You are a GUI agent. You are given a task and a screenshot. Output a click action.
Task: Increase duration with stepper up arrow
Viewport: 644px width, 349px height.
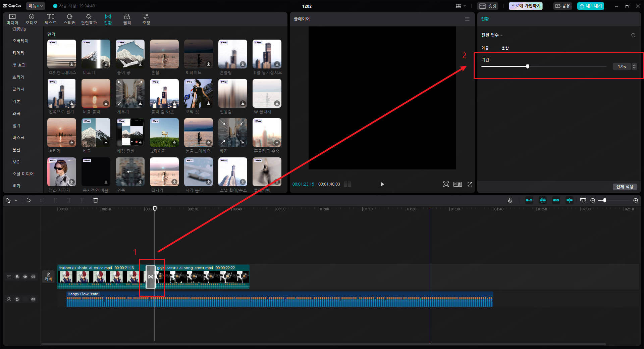pos(634,65)
